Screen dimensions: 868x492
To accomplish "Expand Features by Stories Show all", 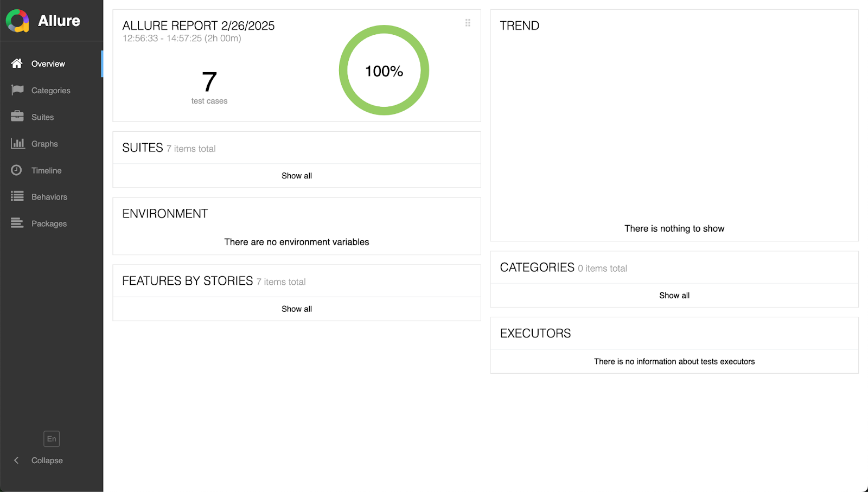I will tap(296, 309).
